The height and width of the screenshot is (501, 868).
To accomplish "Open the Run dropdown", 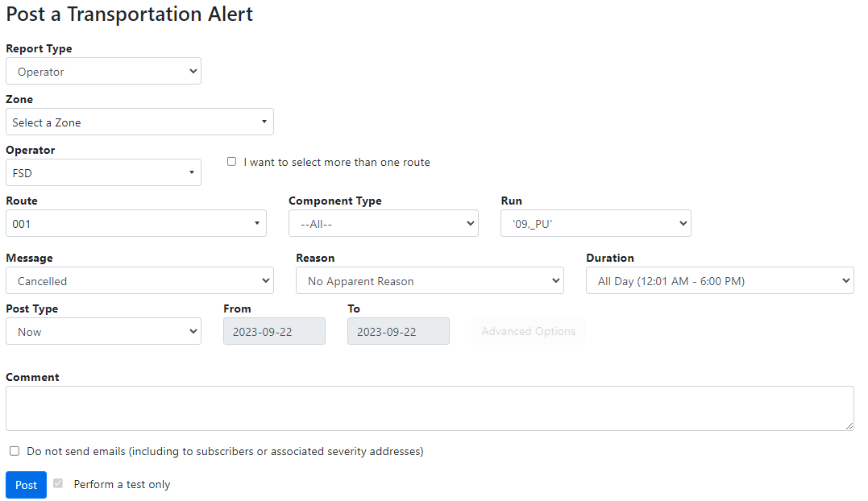I will 596,224.
